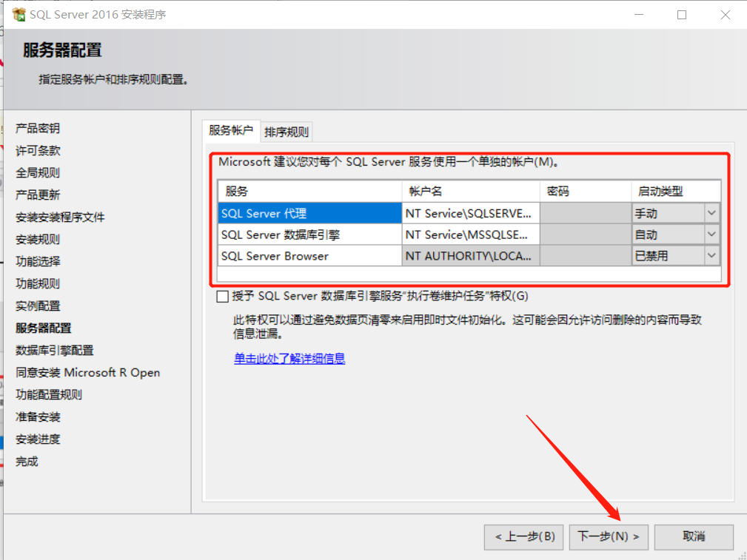Click account name NT AUTHORITY\LOCA... cell
This screenshot has width=747, height=560.
tap(471, 256)
